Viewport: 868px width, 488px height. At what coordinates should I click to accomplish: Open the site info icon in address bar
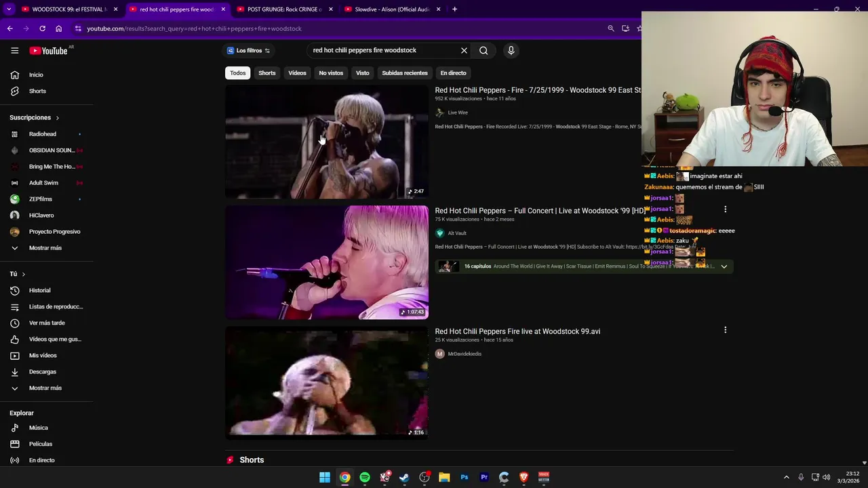[x=78, y=28]
